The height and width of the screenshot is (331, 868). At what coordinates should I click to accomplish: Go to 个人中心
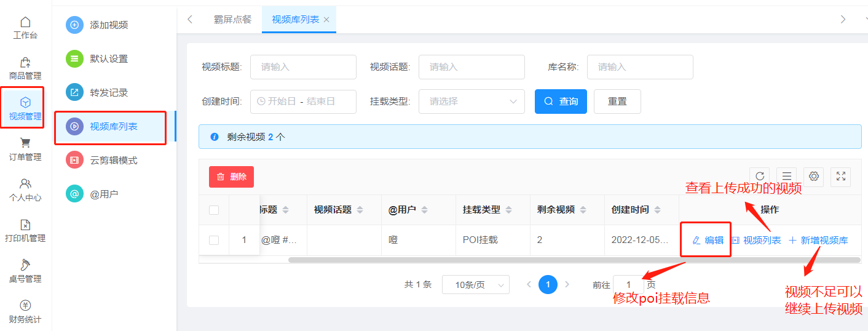[25, 191]
